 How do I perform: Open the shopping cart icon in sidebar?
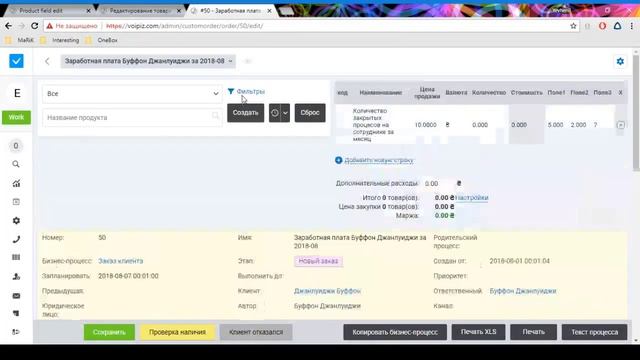pyautogui.click(x=16, y=313)
